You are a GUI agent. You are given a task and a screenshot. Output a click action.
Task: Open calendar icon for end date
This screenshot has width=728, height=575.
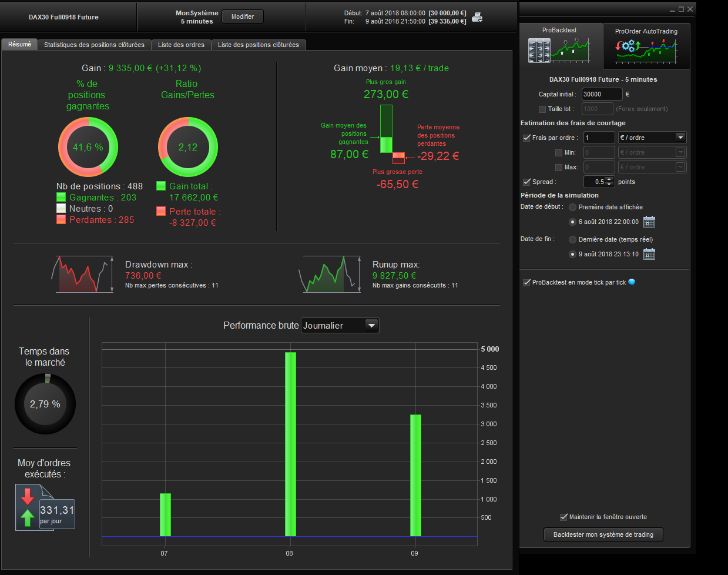coord(649,254)
